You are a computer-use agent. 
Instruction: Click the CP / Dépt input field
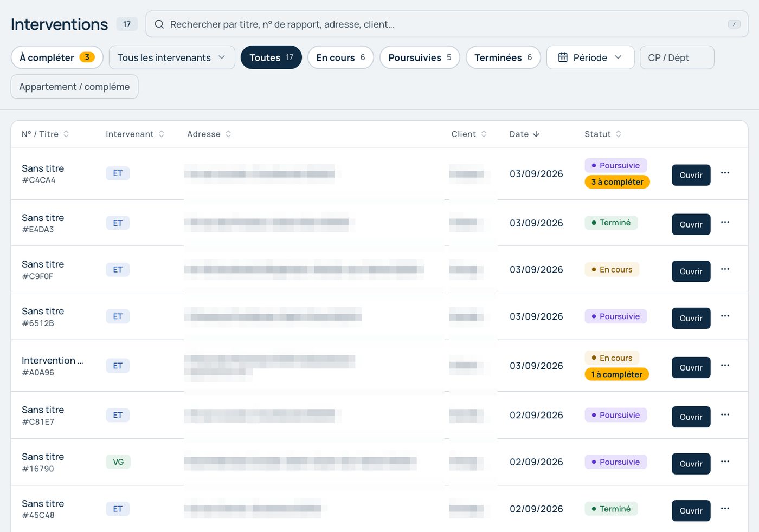pyautogui.click(x=677, y=57)
